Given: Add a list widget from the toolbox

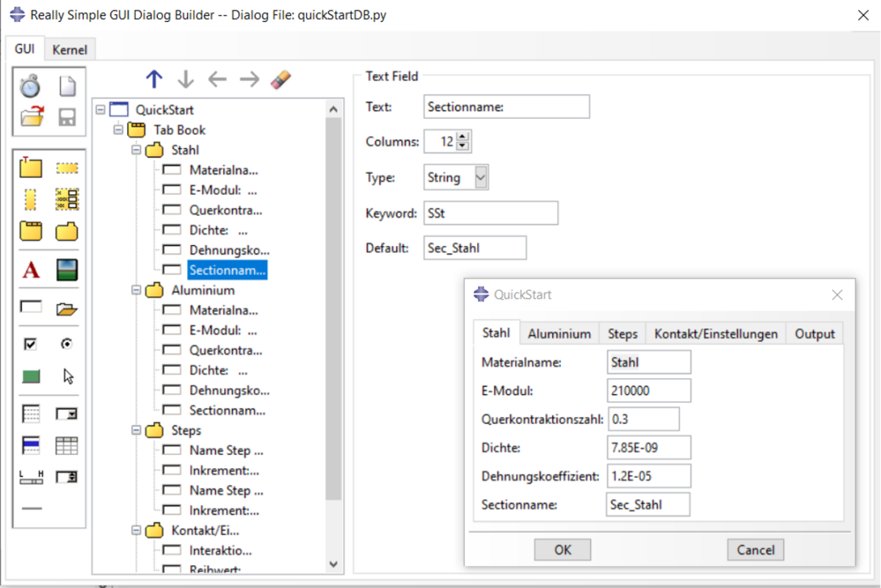Looking at the screenshot, I should (x=31, y=414).
